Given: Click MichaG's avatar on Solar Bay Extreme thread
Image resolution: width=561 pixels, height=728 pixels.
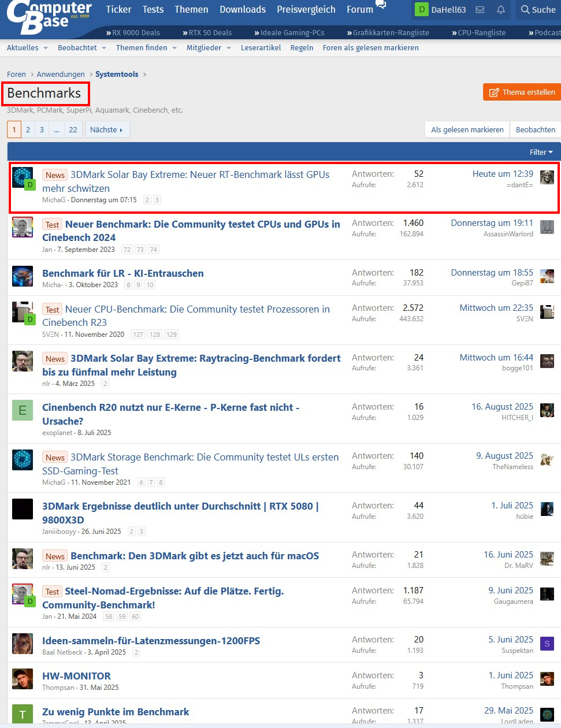Looking at the screenshot, I should click(x=23, y=177).
